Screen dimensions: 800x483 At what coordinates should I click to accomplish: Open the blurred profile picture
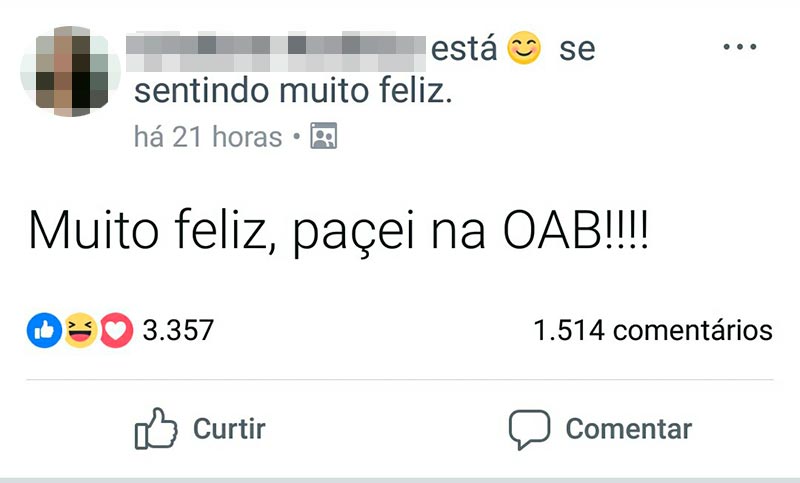(70, 70)
